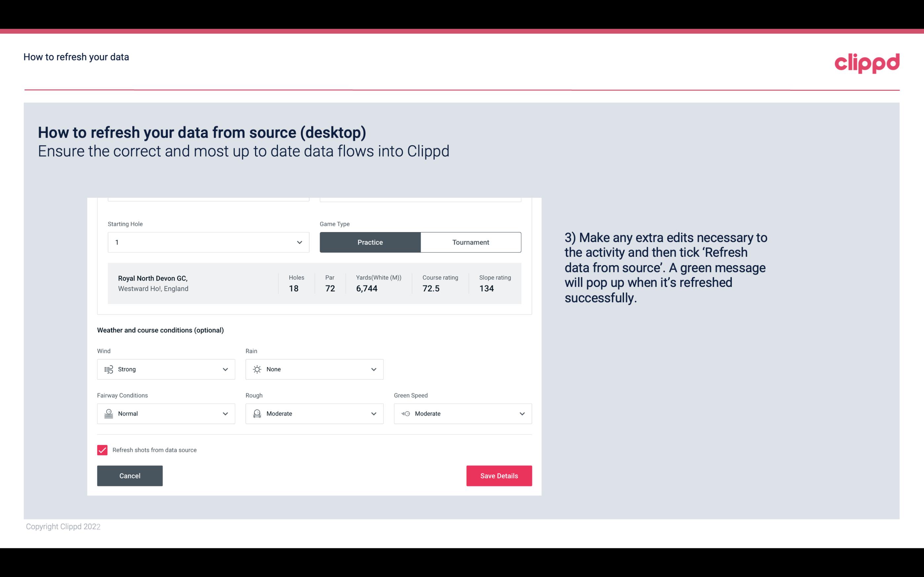Select the Tournament game type toggle
Viewport: 924px width, 577px height.
point(470,242)
